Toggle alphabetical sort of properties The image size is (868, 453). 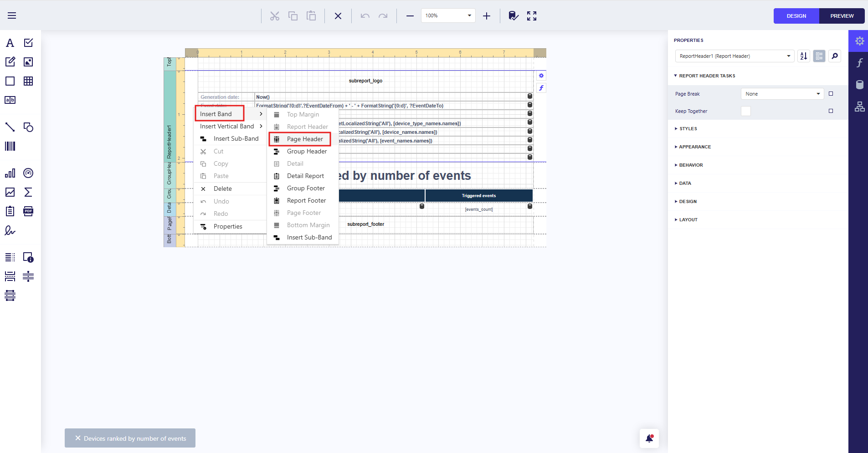[x=803, y=56]
